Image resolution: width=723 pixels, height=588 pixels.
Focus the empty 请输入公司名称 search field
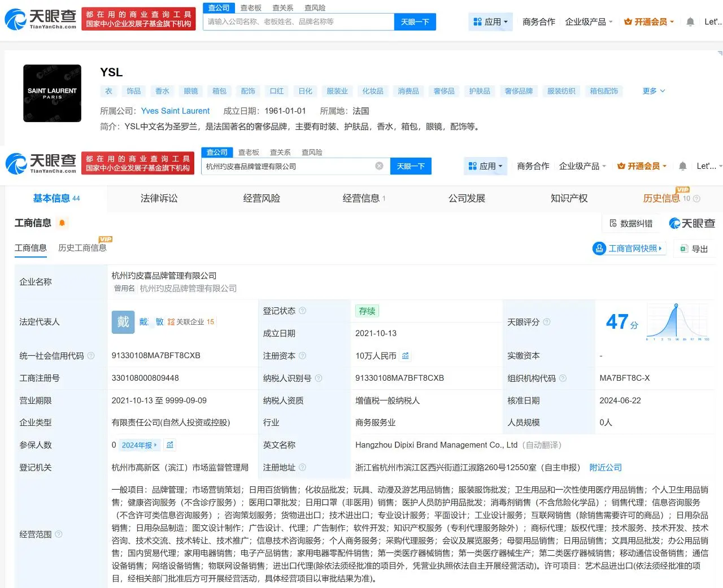pyautogui.click(x=298, y=22)
